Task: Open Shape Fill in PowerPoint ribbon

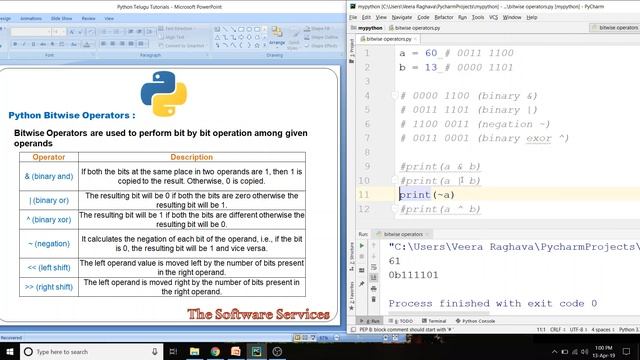Action: point(318,29)
